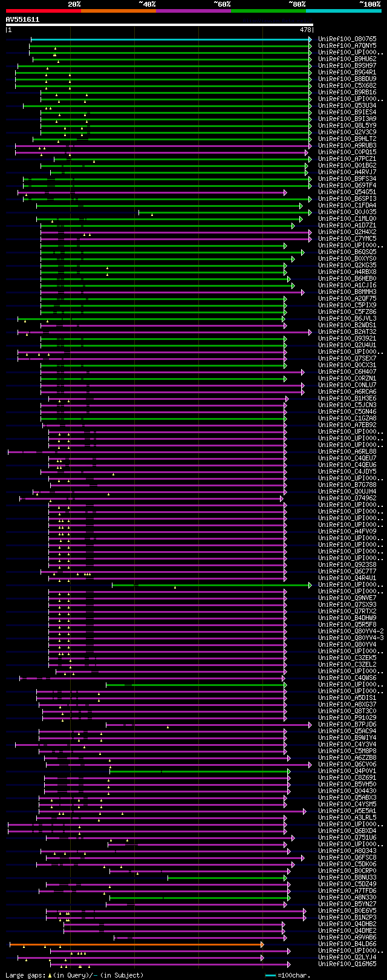Choose the UniRef100_C0PQ15 label
Screen dimensions: 387x980
click(x=347, y=152)
